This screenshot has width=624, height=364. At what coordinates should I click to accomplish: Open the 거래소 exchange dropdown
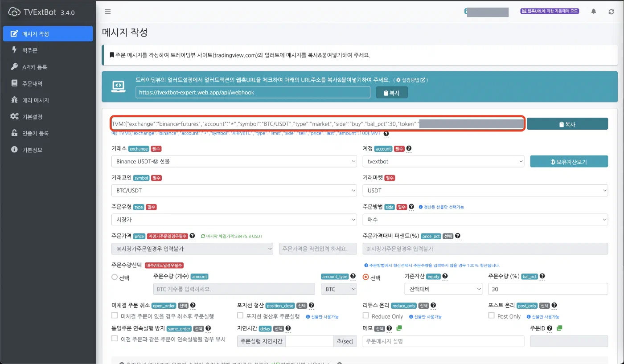click(x=234, y=161)
